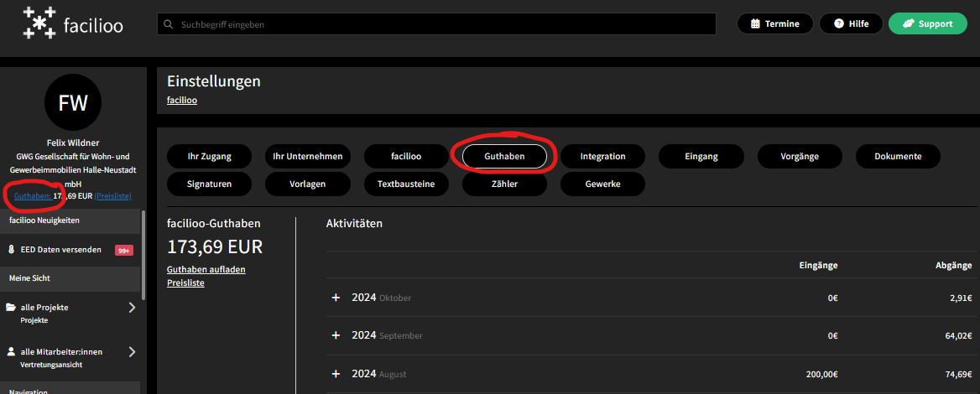Open facilioo Neuigkeiten in the sidebar

pyautogui.click(x=70, y=220)
